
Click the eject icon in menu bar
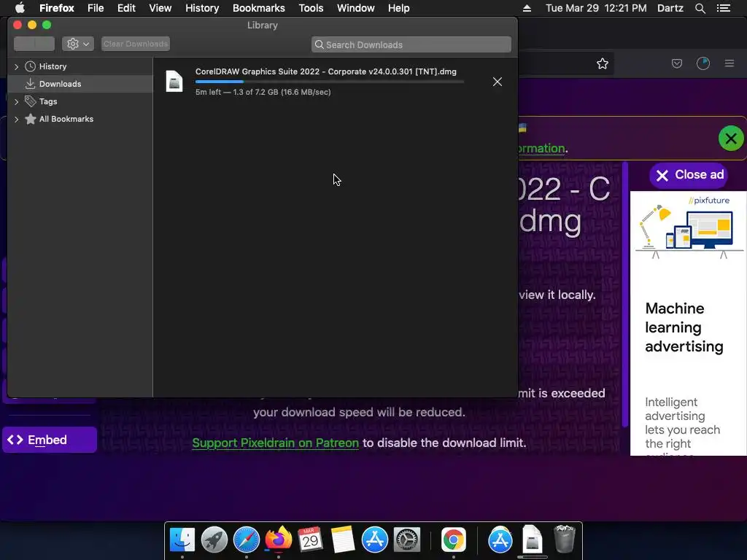527,8
